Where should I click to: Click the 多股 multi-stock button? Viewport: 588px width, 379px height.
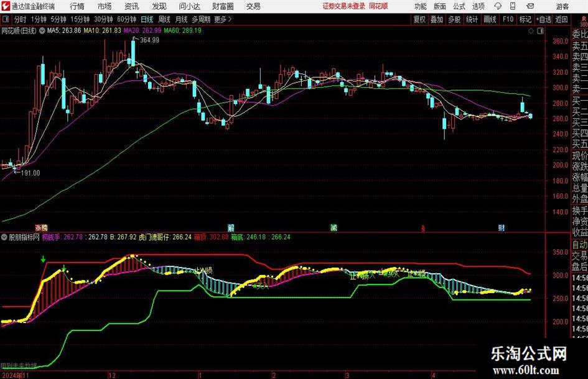click(454, 19)
